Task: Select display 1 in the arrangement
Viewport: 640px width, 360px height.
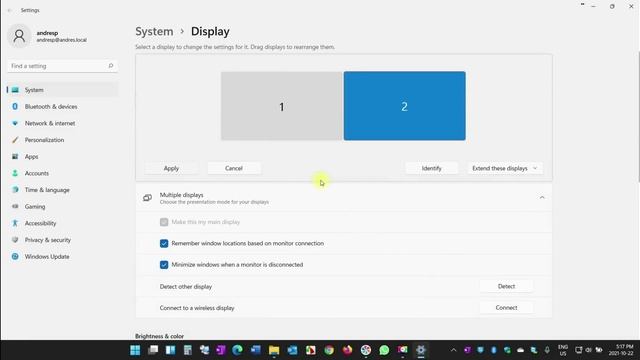Action: tap(281, 106)
